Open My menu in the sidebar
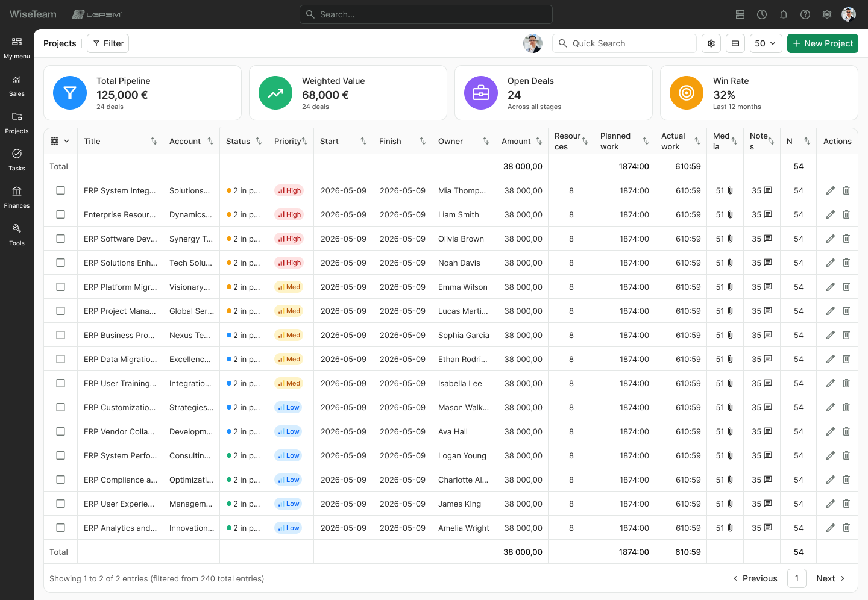 tap(17, 48)
